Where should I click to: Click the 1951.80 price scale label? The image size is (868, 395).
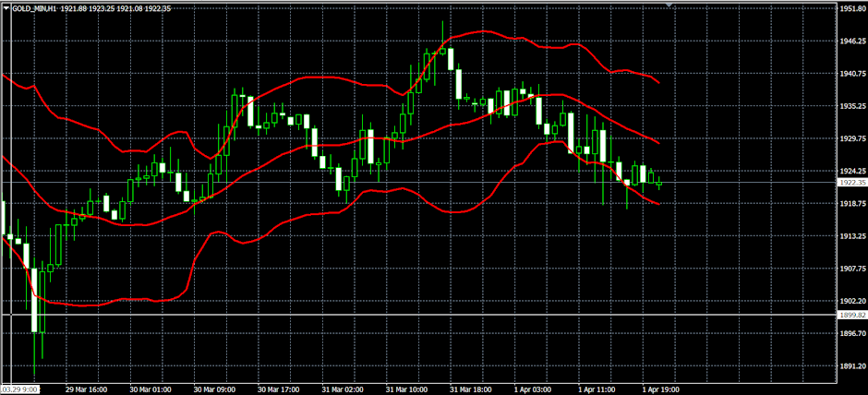click(853, 9)
